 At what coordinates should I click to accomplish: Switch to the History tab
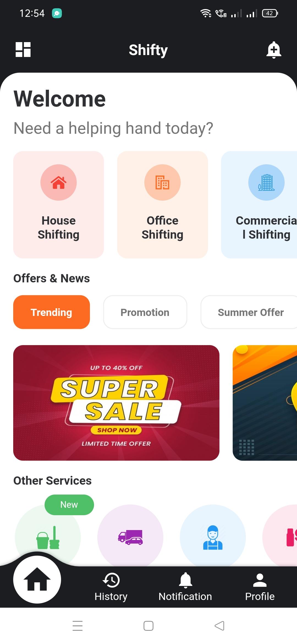point(111,587)
